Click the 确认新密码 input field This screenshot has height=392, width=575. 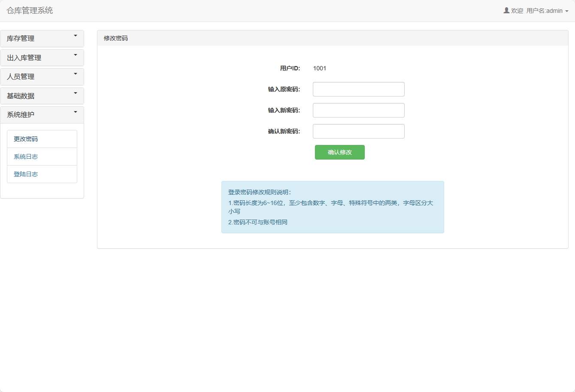click(x=358, y=131)
